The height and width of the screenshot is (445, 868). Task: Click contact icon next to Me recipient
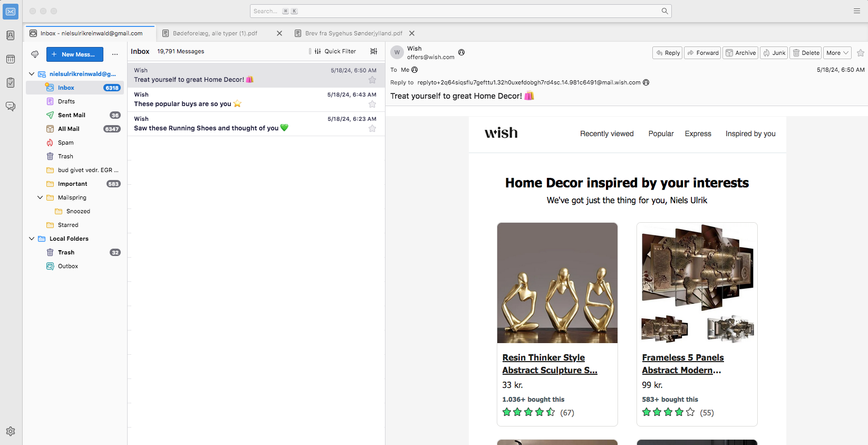pos(414,70)
